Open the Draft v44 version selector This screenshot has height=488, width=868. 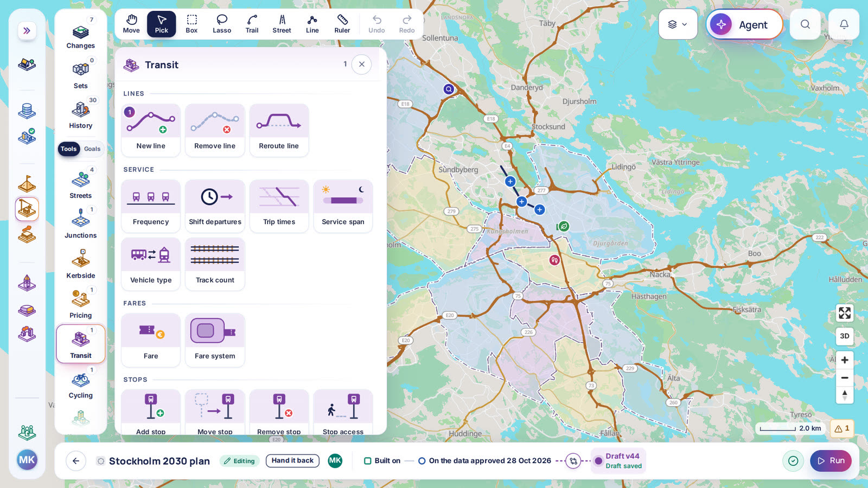pyautogui.click(x=618, y=461)
